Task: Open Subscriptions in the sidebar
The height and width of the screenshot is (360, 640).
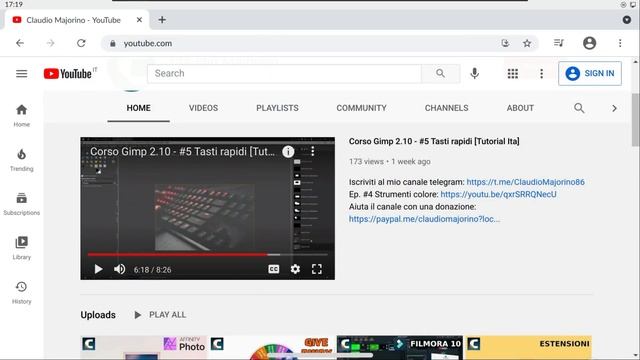Action: point(22,204)
